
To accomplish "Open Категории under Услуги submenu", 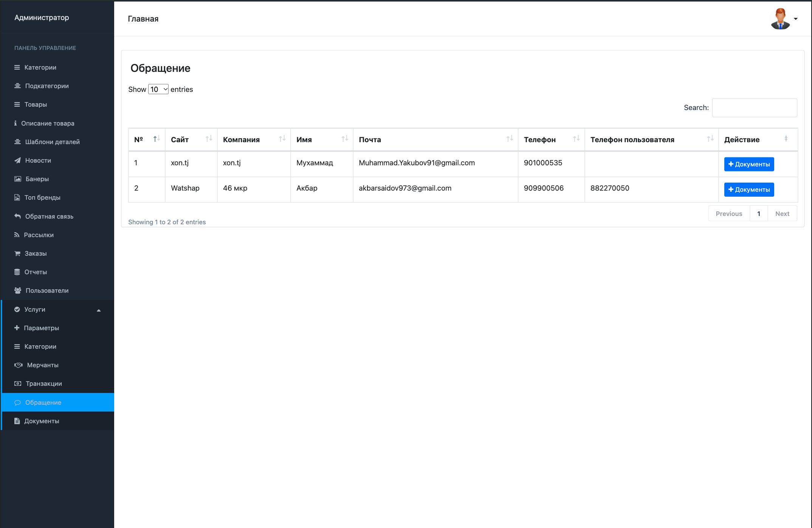I will pos(57,346).
